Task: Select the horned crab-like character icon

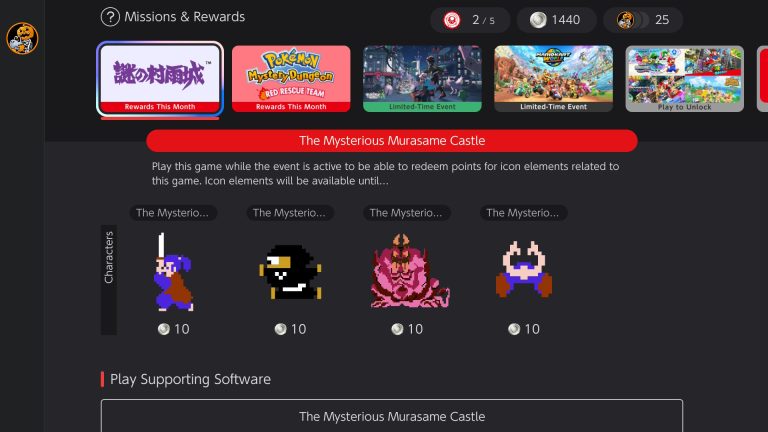Action: 524,269
